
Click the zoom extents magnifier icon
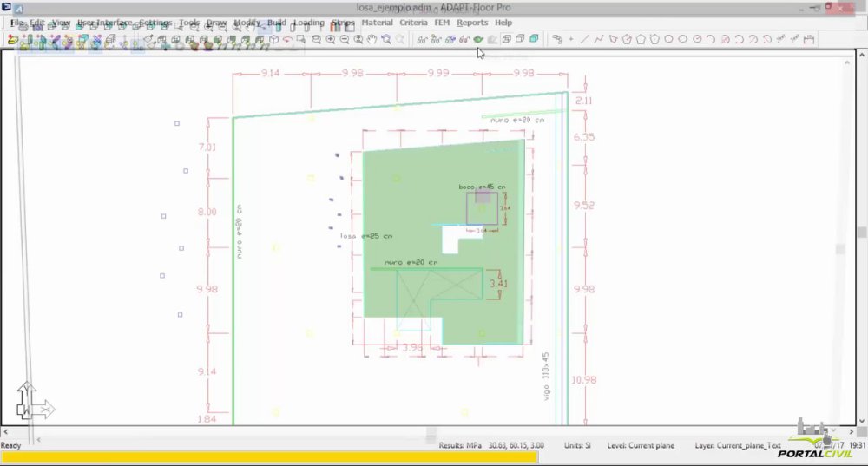coord(358,39)
